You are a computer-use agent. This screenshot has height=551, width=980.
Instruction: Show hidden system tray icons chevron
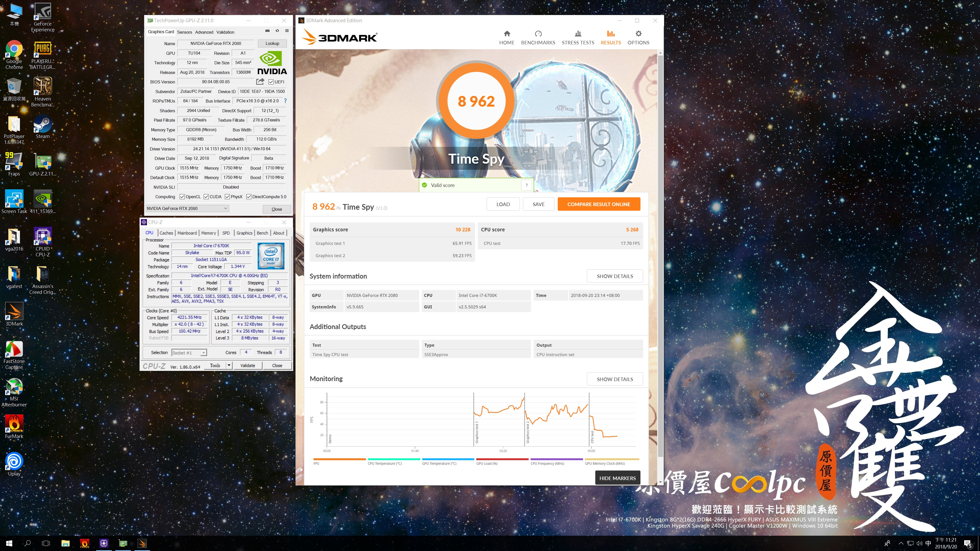click(901, 543)
